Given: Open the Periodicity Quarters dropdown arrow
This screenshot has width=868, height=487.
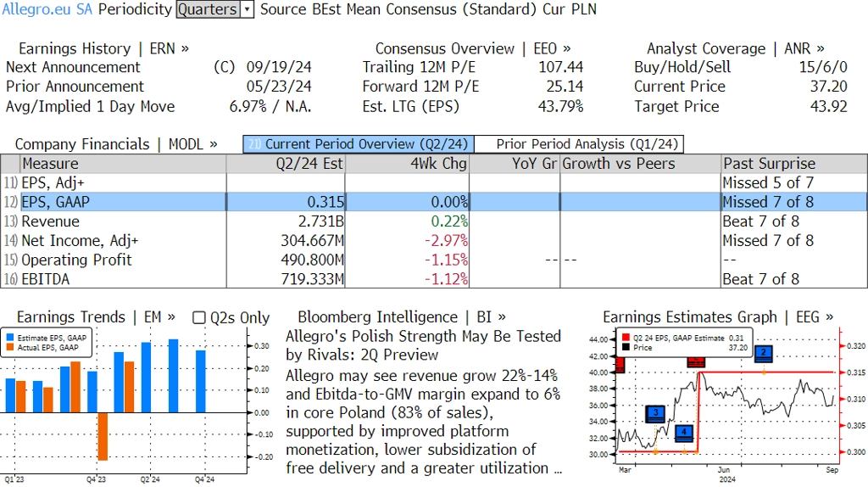Looking at the screenshot, I should [248, 9].
